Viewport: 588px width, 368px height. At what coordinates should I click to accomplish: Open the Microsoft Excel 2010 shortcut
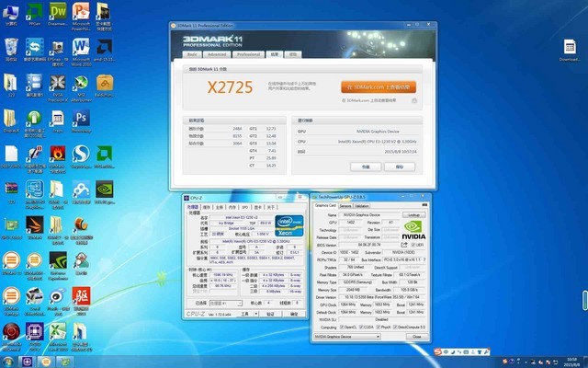[58, 338]
